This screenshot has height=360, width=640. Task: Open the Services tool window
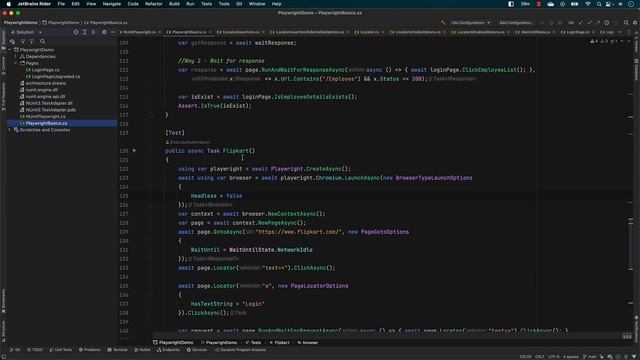pyautogui.click(x=197, y=350)
